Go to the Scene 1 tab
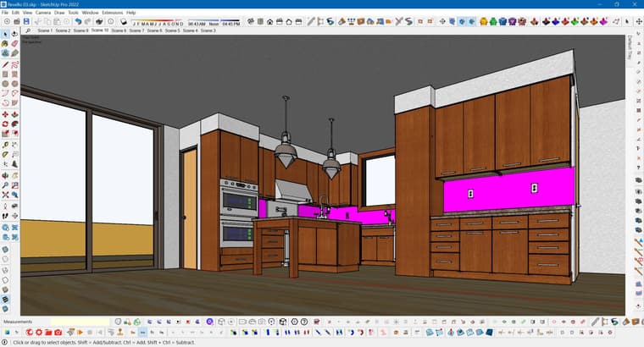 click(x=44, y=30)
